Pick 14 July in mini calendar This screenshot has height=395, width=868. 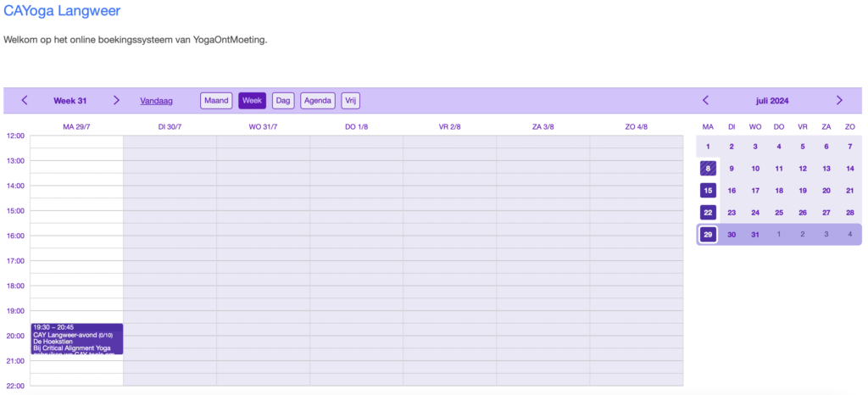(x=850, y=169)
